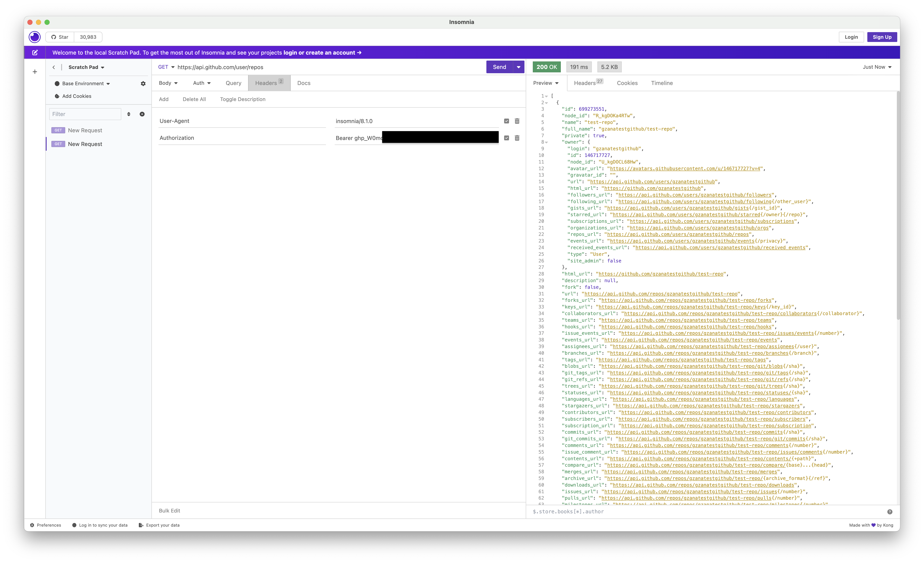The width and height of the screenshot is (924, 563).
Task: Open the response Headers tab
Action: (588, 83)
